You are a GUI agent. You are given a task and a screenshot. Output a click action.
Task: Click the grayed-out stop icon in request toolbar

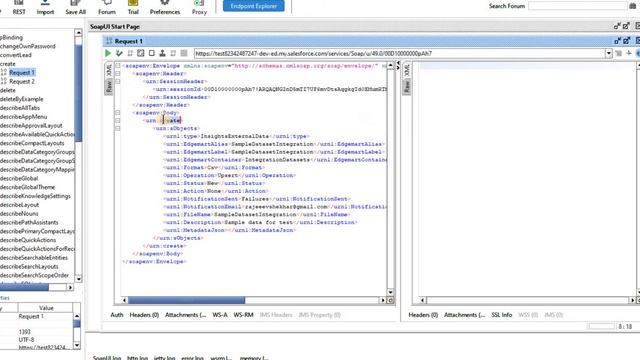pos(184,53)
